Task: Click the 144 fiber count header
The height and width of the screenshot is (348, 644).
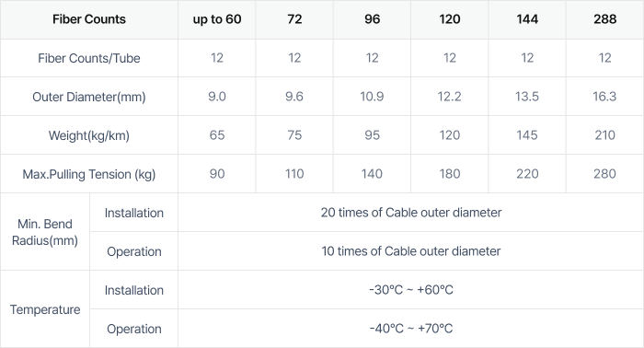Action: click(527, 19)
